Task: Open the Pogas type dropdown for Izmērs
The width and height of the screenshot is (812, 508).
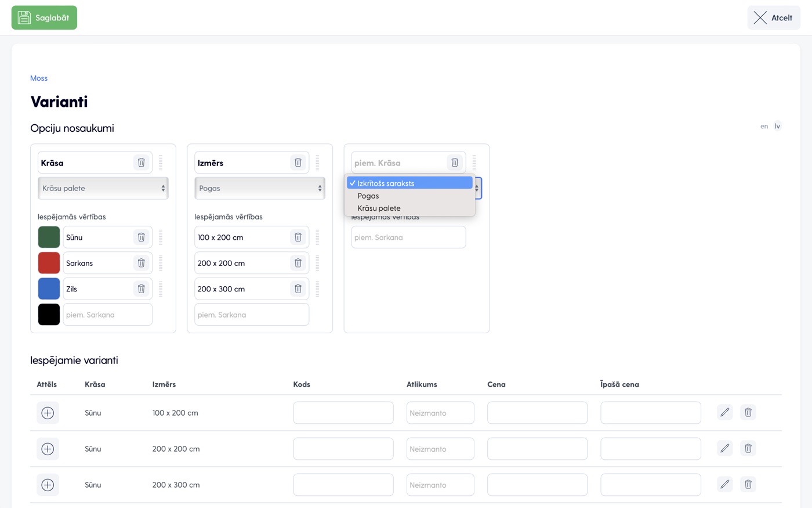Action: tap(260, 188)
